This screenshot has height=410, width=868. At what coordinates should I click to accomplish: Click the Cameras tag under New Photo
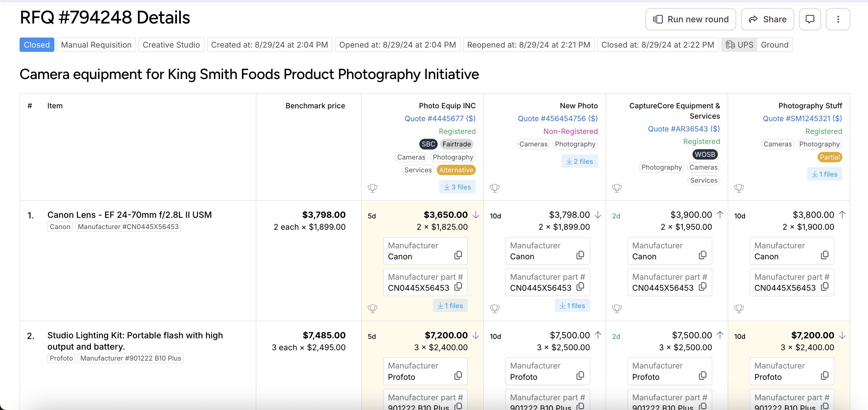click(533, 144)
